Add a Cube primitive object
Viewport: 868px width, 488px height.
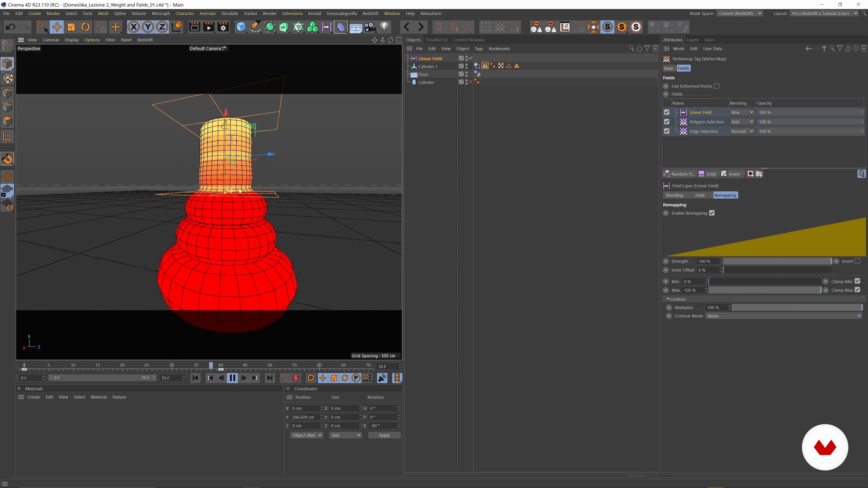[x=241, y=27]
